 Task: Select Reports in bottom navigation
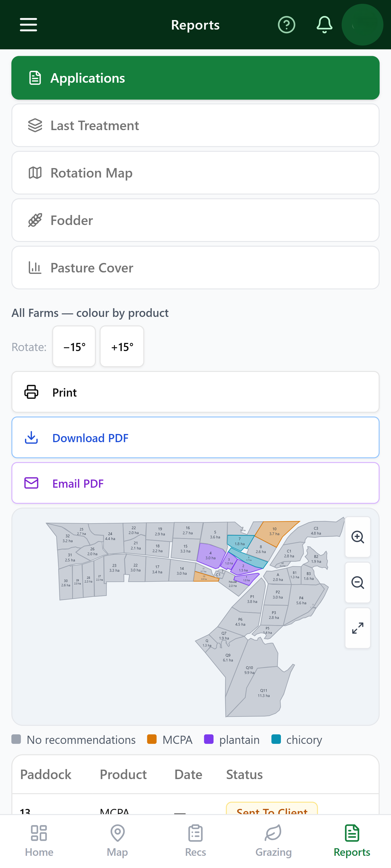click(352, 841)
